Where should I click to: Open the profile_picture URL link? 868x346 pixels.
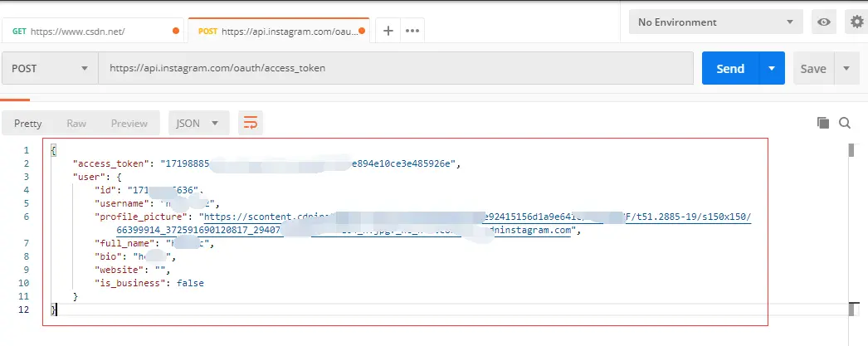pos(434,224)
